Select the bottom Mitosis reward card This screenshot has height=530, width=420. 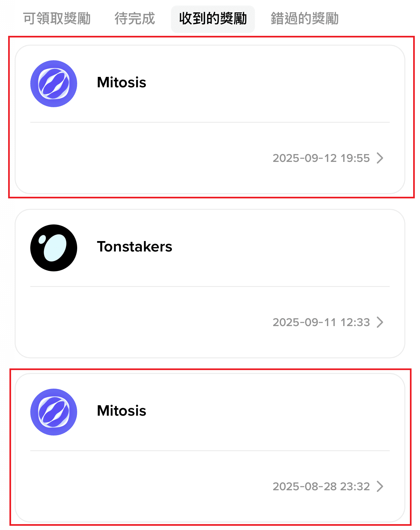point(210,448)
